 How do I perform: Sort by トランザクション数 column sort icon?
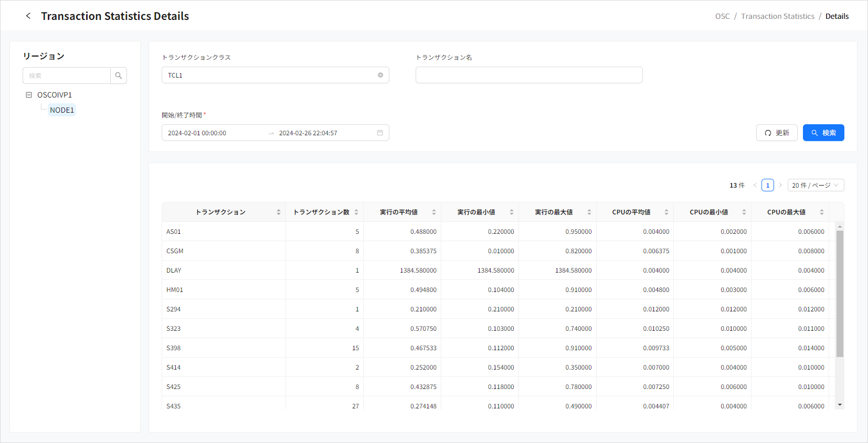[356, 212]
